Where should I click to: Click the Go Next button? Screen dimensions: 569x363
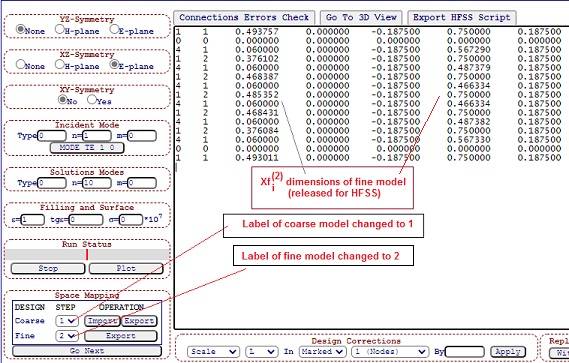click(x=87, y=351)
